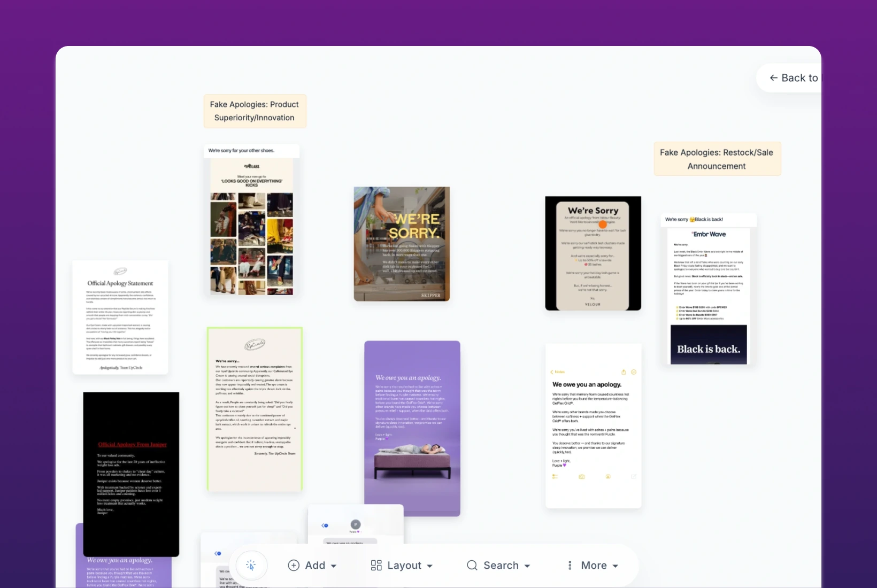Select the green-bordered UpCircle We're sorry card
This screenshot has width=877, height=588.
(255, 409)
